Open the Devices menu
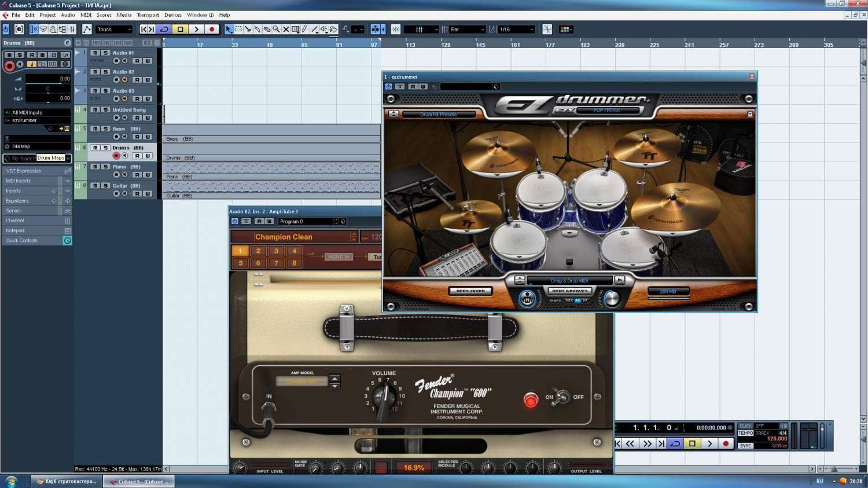This screenshot has height=488, width=868. tap(172, 15)
